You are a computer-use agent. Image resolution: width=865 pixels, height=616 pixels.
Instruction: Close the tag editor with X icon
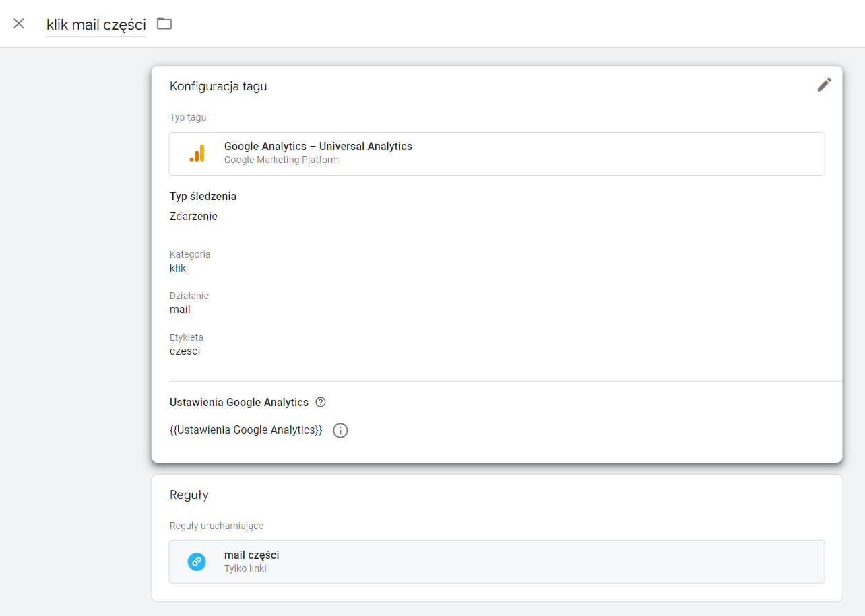[x=19, y=24]
